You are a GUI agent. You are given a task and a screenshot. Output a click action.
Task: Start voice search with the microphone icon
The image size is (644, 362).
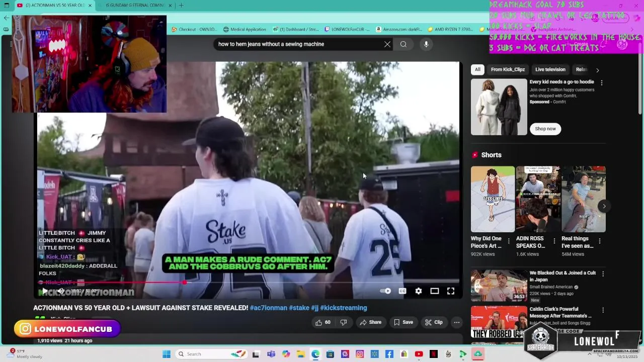pos(426,44)
